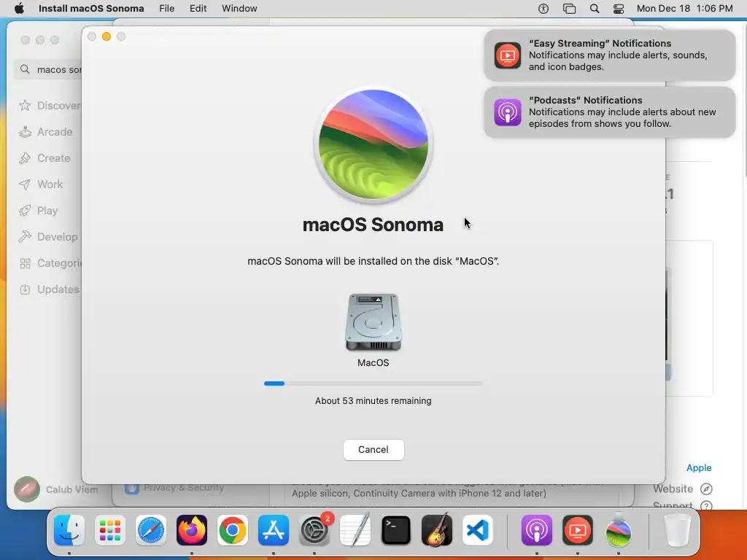Click the Arcade joystick icon in sidebar
The width and height of the screenshot is (747, 560).
(25, 132)
